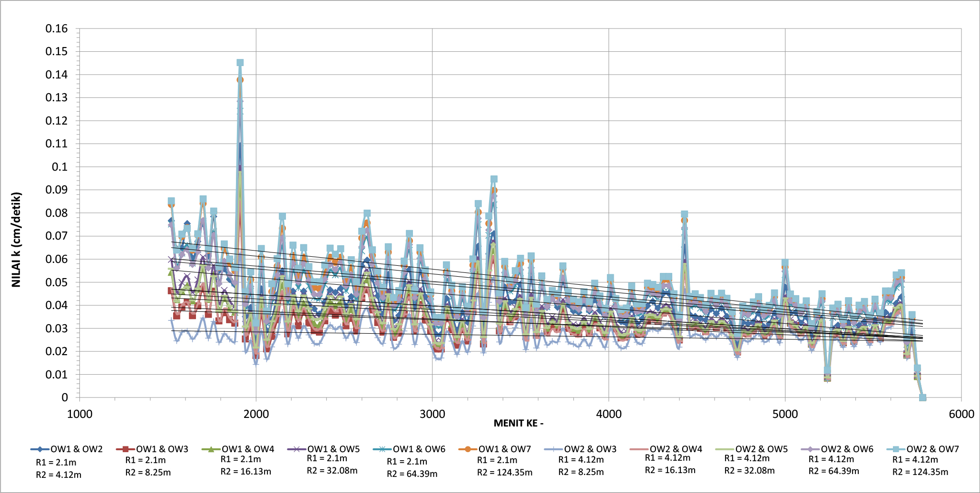Select the purple cross OW1 & OW5 legend marker
Viewport: 980px width, 493px height.
point(297,449)
